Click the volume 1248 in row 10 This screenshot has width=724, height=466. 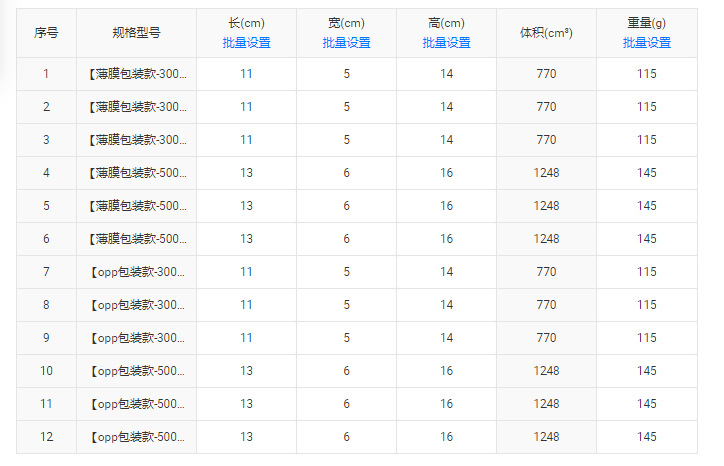pos(546,371)
